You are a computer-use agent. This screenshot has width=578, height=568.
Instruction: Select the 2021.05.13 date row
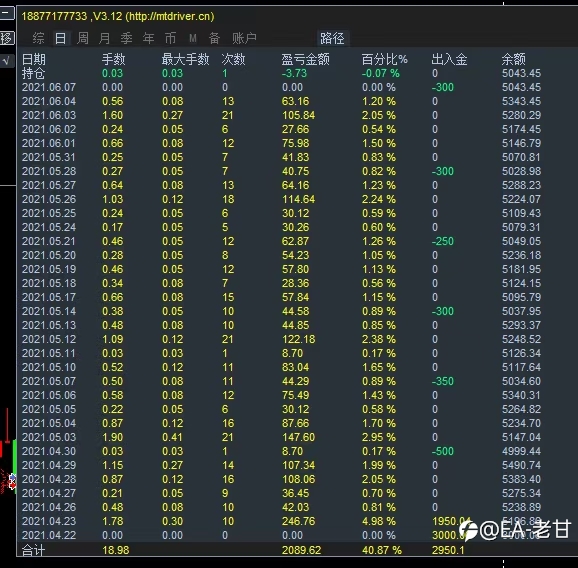tap(49, 325)
